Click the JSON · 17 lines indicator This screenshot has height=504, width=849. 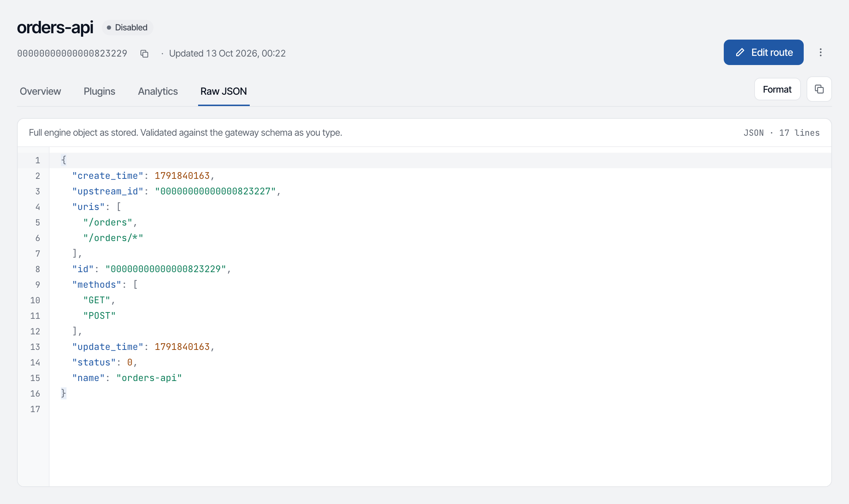pyautogui.click(x=781, y=133)
